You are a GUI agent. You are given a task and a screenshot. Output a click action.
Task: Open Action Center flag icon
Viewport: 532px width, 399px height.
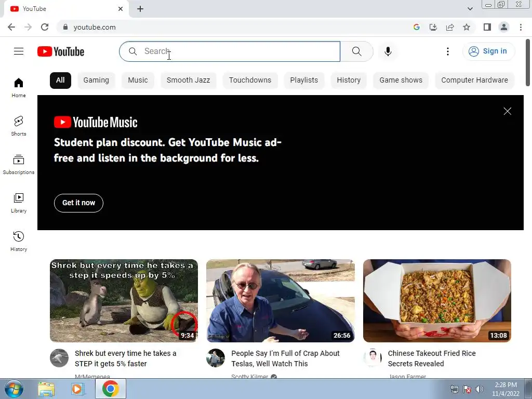pos(467,389)
